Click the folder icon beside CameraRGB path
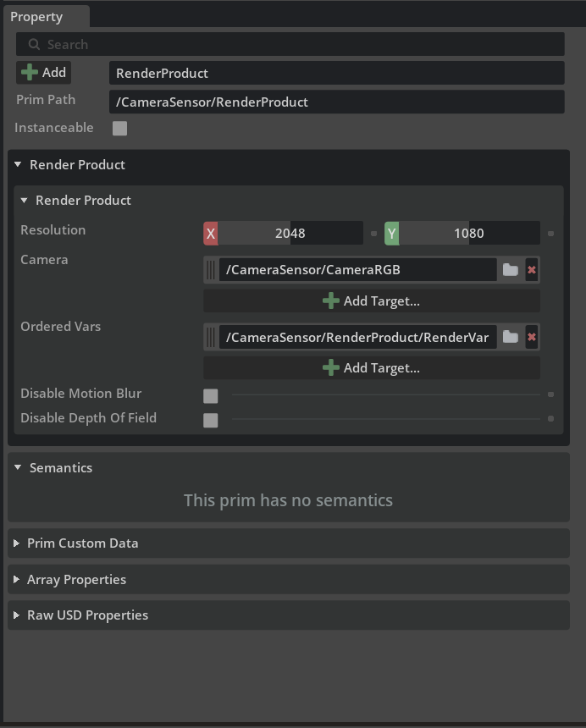 click(511, 270)
